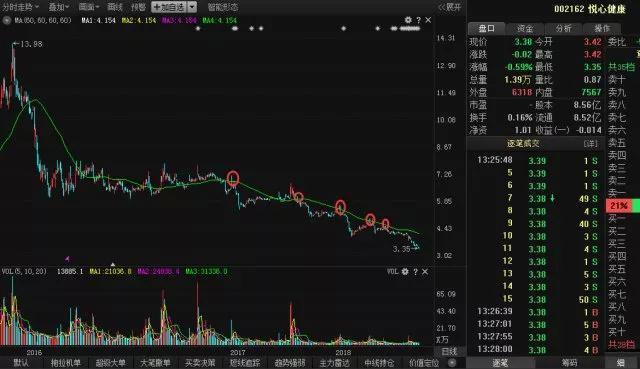The width and height of the screenshot is (640, 369).
Task: Click the 2016 date on time axis
Action: click(34, 352)
